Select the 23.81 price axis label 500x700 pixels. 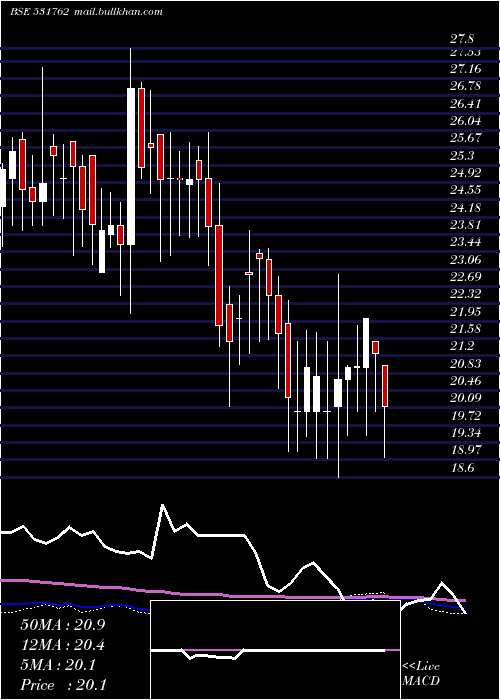(x=466, y=225)
